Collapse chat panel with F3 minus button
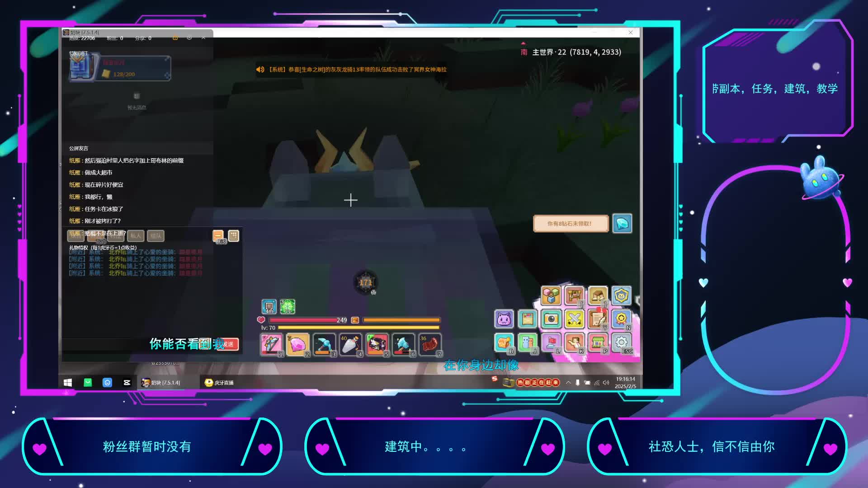The height and width of the screenshot is (488, 868). pos(218,235)
